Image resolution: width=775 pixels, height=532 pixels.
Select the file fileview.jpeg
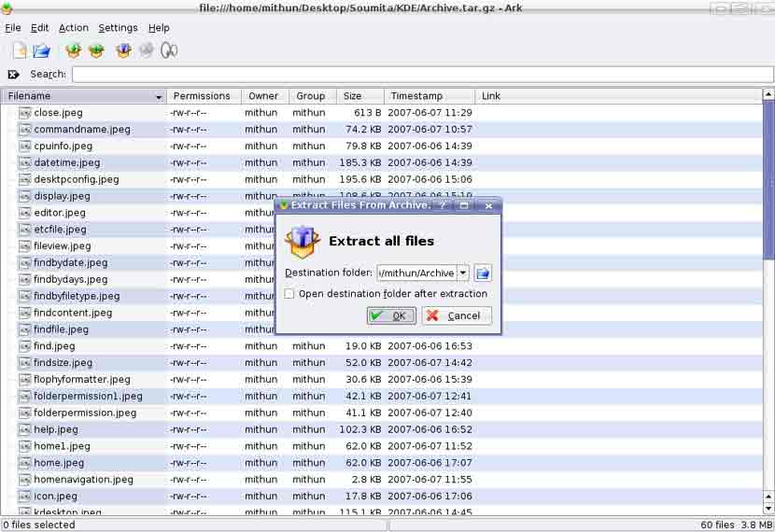pos(63,246)
